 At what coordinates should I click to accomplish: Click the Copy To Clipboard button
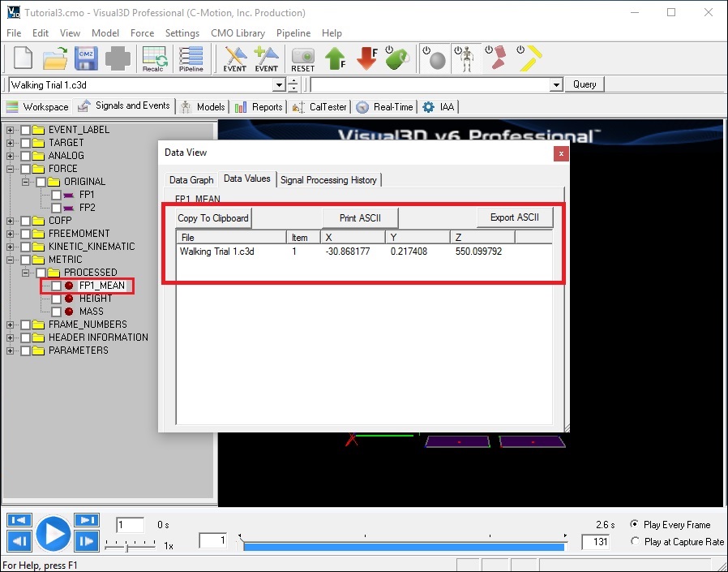coord(213,218)
